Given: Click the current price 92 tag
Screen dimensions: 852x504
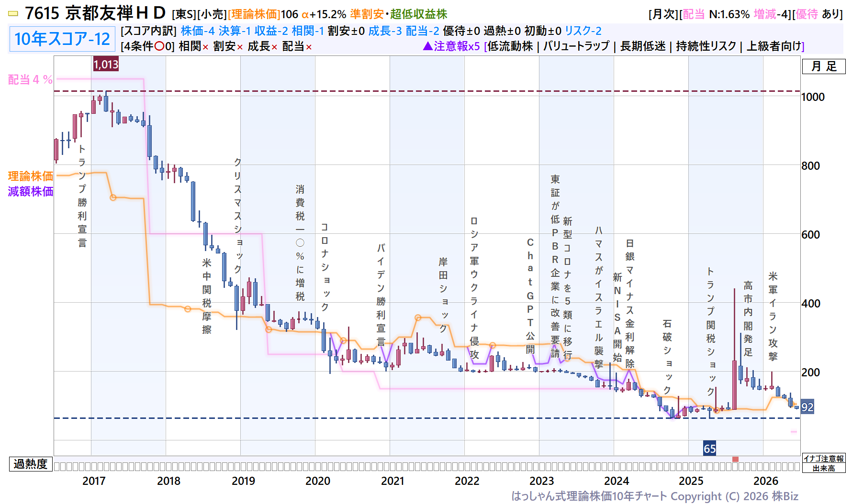Looking at the screenshot, I should point(807,407).
